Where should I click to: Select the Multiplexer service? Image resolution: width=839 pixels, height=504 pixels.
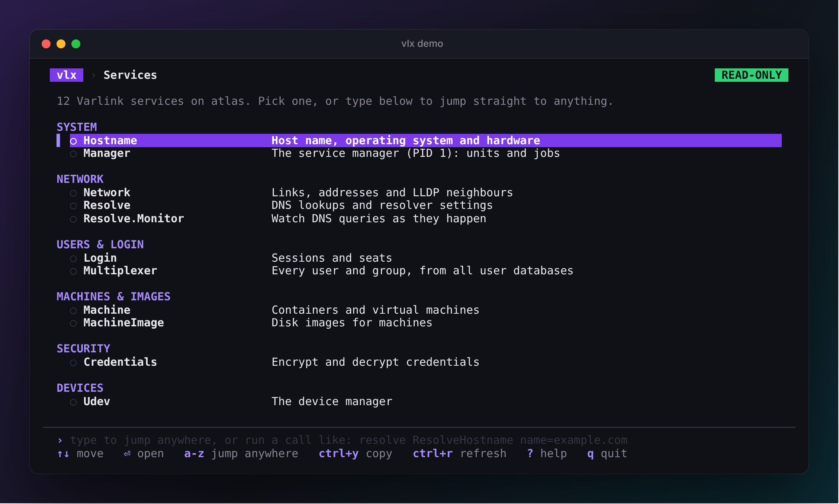pos(120,271)
